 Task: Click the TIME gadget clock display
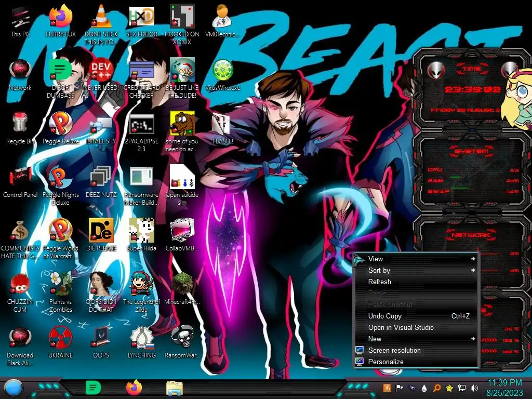(x=472, y=89)
